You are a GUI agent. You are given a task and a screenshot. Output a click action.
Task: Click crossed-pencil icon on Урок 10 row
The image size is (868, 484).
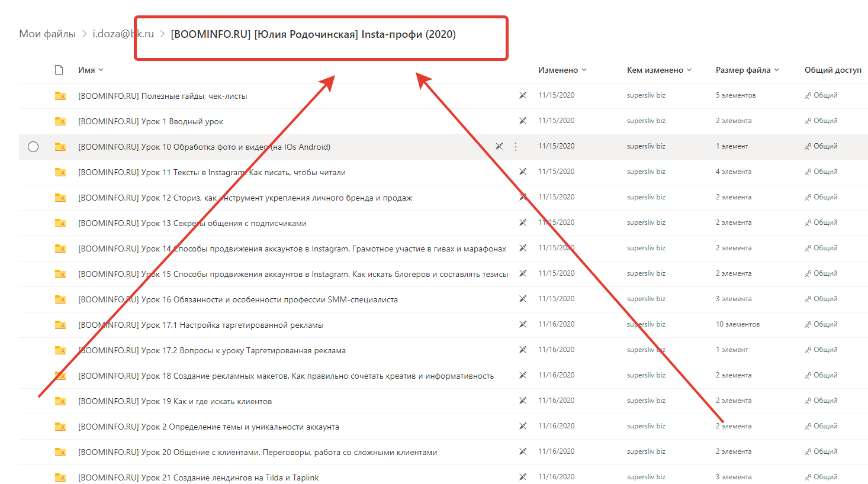tap(499, 146)
